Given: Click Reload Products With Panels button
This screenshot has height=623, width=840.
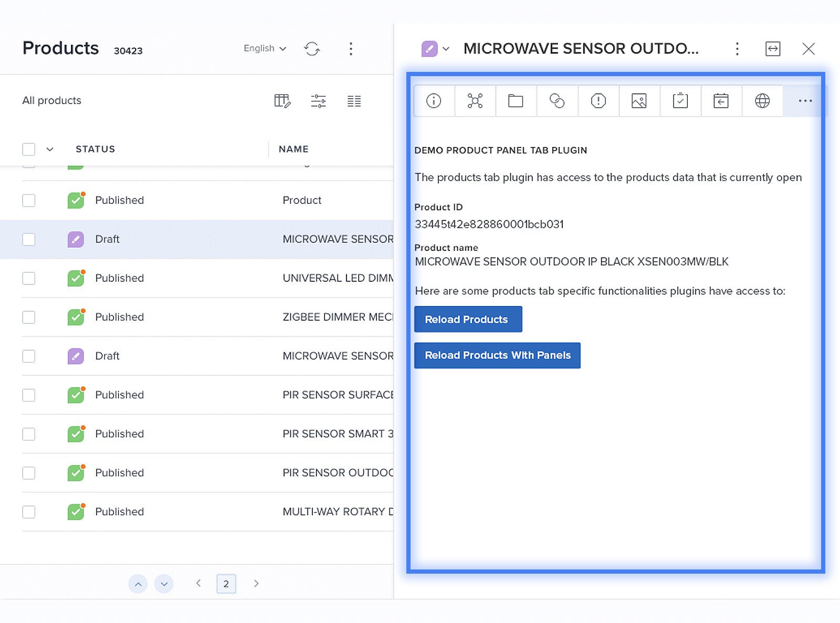Looking at the screenshot, I should (x=497, y=355).
